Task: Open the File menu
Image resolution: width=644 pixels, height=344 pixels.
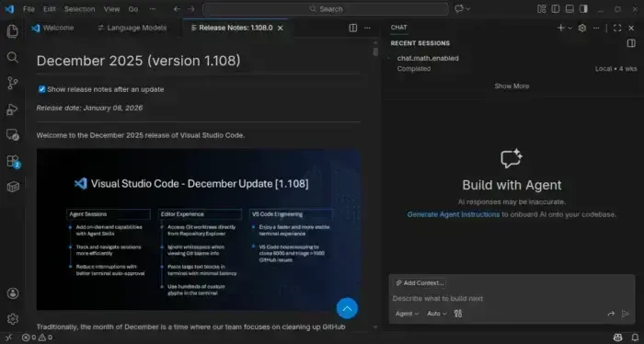Action: pyautogui.click(x=29, y=9)
